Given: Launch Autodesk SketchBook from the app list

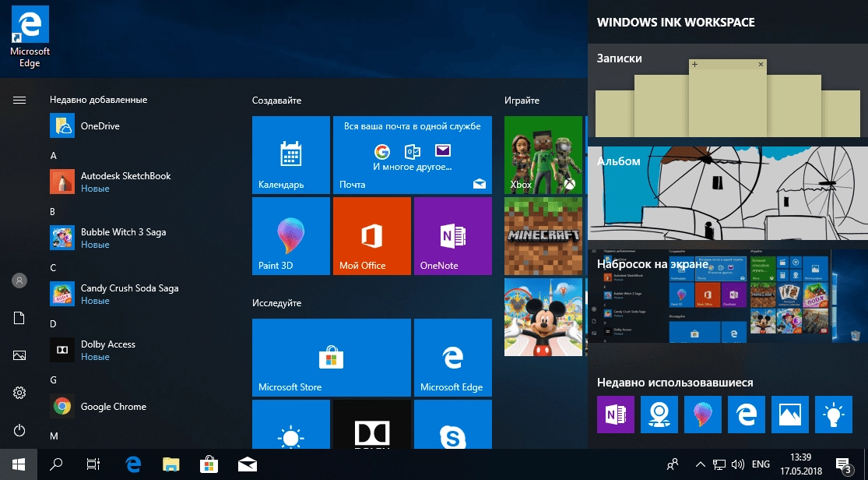Looking at the screenshot, I should pyautogui.click(x=138, y=182).
